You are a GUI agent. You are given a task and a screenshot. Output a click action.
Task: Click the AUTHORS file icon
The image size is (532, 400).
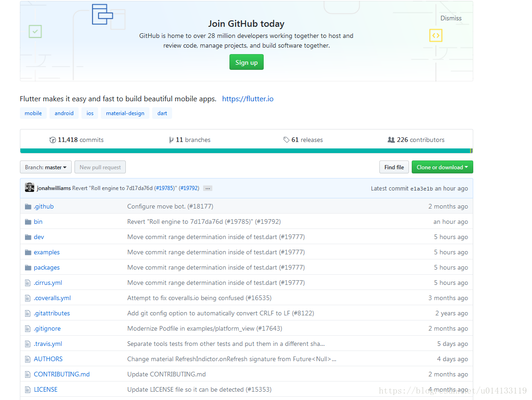pos(27,359)
